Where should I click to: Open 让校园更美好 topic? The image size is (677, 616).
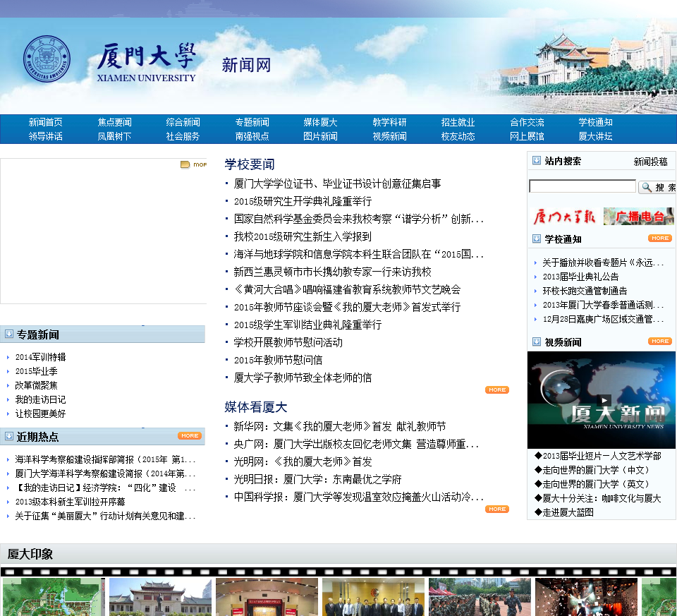[x=41, y=413]
